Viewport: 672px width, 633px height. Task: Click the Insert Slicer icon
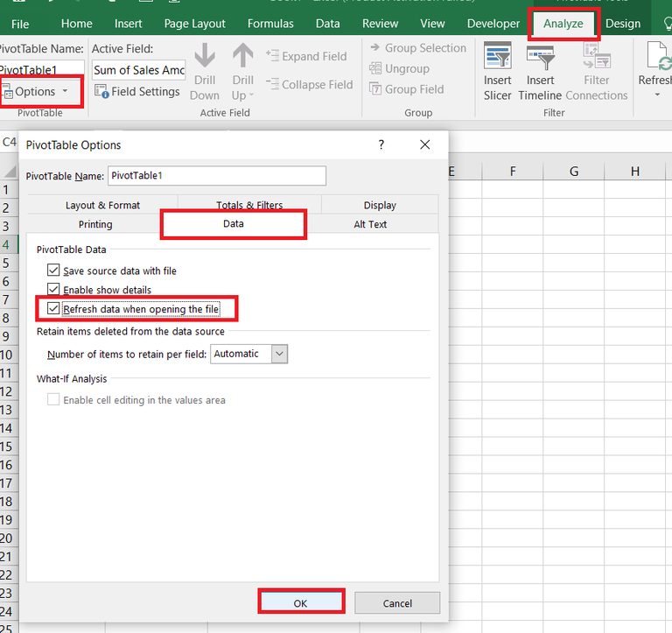[497, 58]
